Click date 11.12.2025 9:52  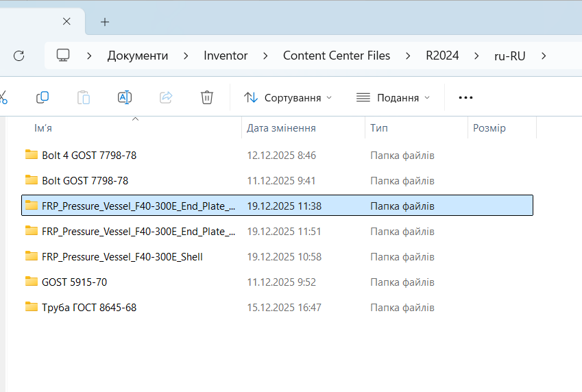point(282,282)
